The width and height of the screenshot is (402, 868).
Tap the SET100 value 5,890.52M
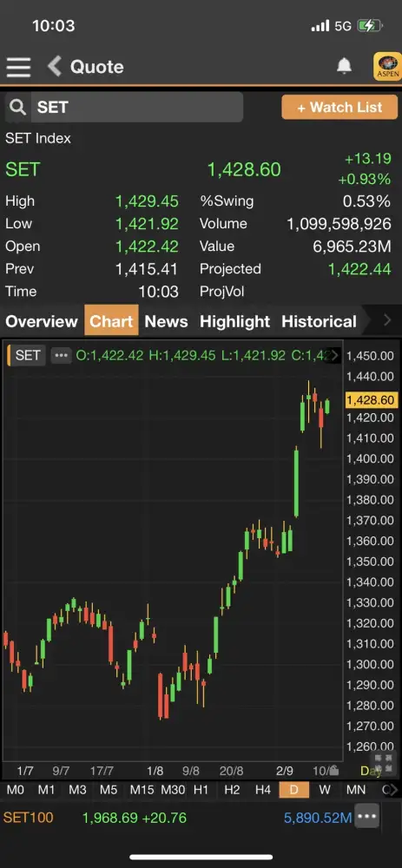pyautogui.click(x=318, y=818)
